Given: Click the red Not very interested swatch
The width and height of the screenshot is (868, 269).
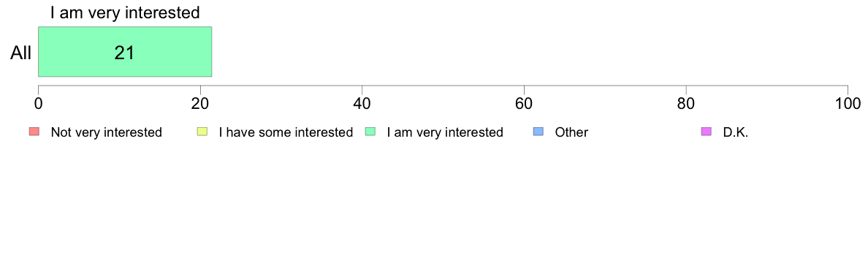Looking at the screenshot, I should 34,132.
